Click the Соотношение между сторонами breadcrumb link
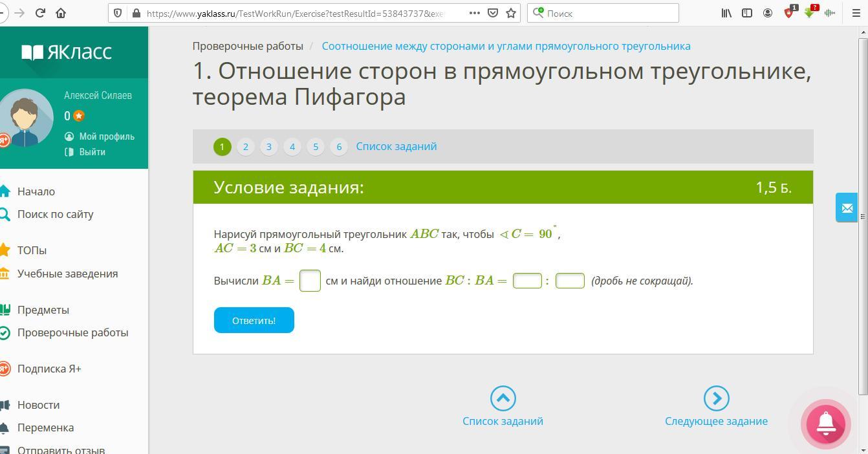The height and width of the screenshot is (454, 868). 506,46
